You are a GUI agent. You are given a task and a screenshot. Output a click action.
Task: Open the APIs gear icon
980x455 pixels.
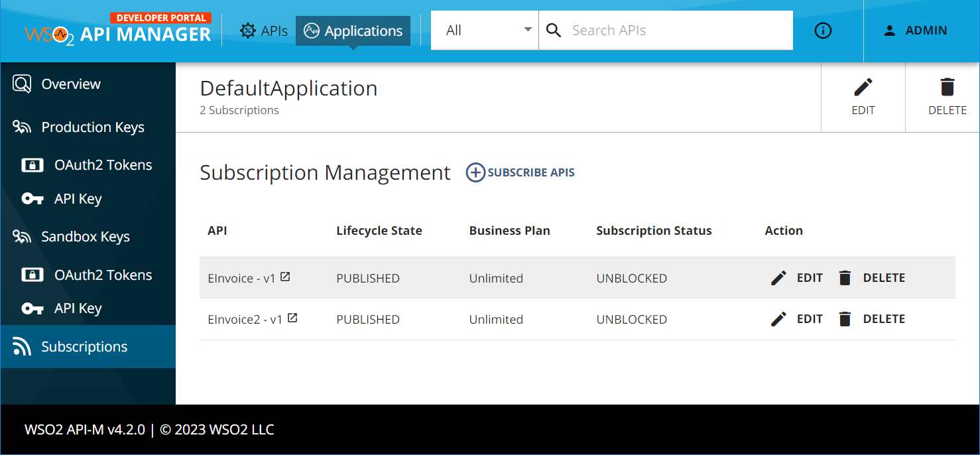click(x=248, y=31)
